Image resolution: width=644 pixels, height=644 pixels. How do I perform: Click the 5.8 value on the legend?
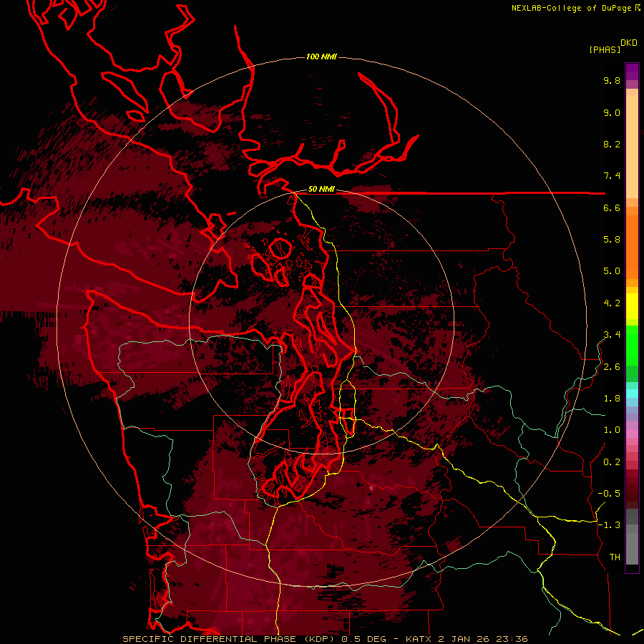tap(612, 240)
